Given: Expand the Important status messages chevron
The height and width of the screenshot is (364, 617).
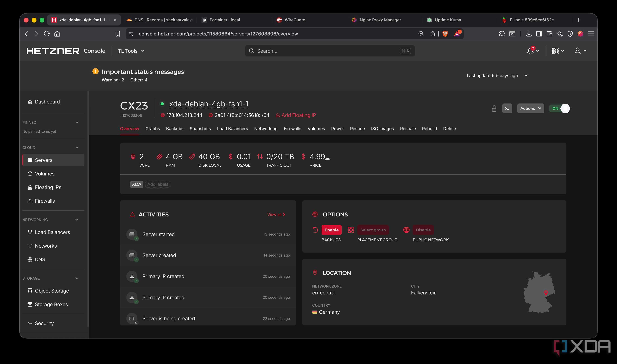Looking at the screenshot, I should [x=526, y=76].
